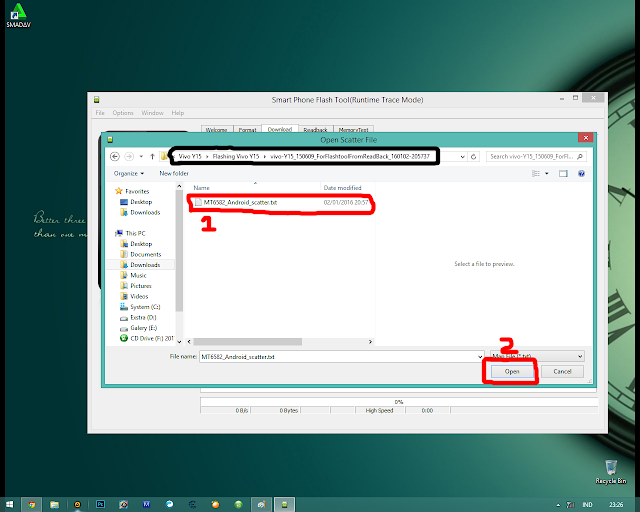Click the navigation pane scroll-down arrow
Screen dimensions: 640x512
(x=179, y=342)
